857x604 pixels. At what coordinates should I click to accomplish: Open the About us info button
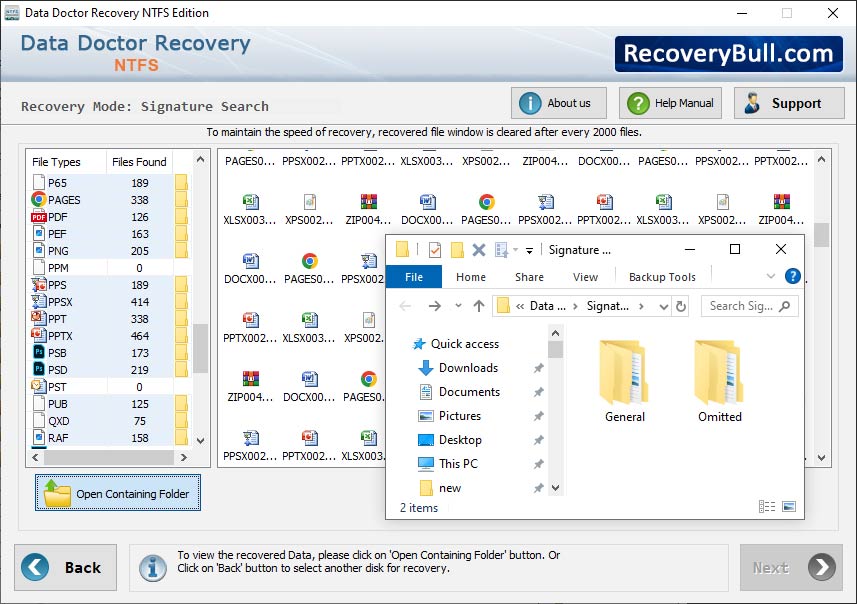click(x=559, y=103)
